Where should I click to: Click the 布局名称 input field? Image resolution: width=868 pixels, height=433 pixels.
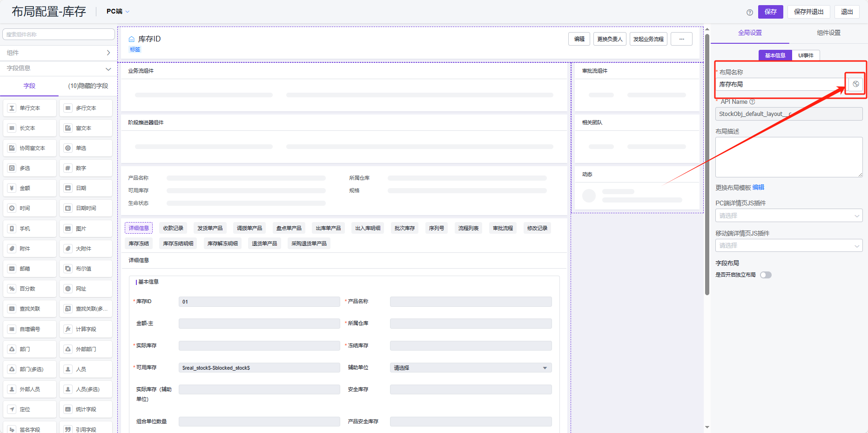[782, 84]
